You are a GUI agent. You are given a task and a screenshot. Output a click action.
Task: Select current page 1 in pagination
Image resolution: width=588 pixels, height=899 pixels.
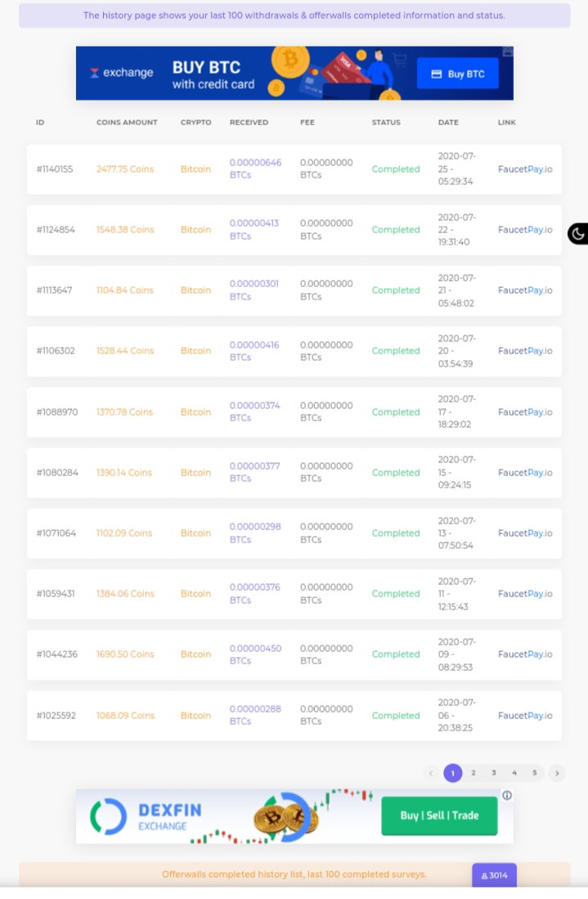click(x=453, y=773)
